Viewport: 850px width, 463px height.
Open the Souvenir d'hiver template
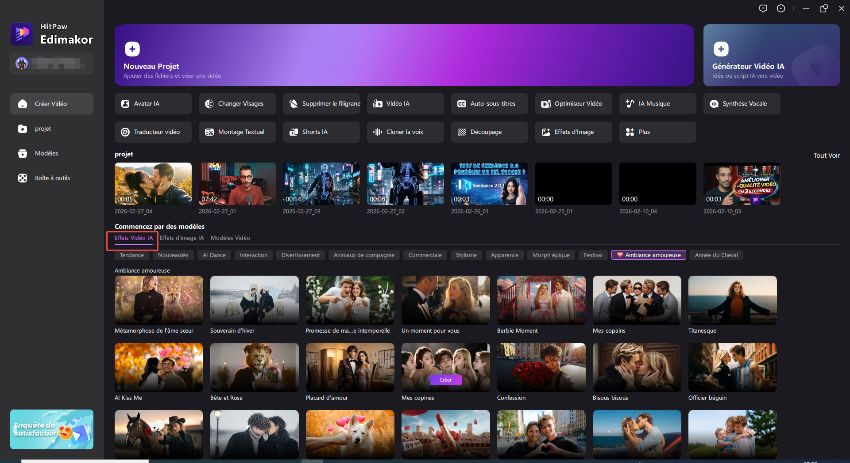tap(254, 300)
